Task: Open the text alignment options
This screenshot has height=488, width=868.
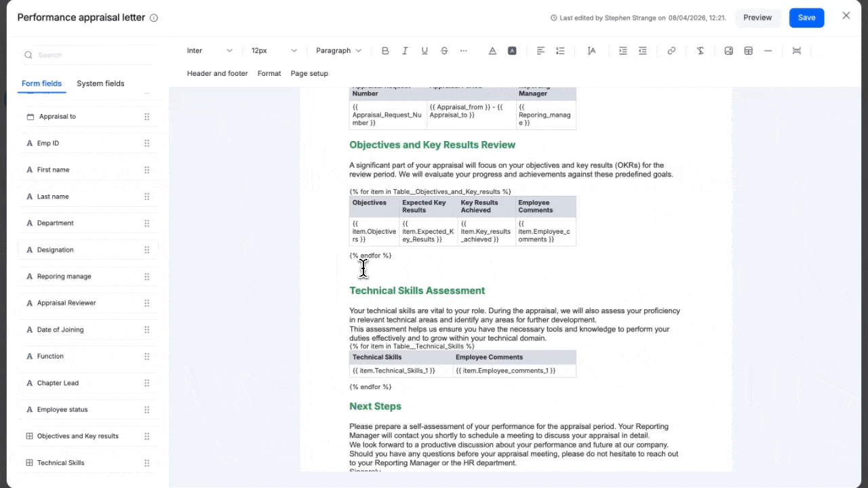Action: (x=540, y=51)
